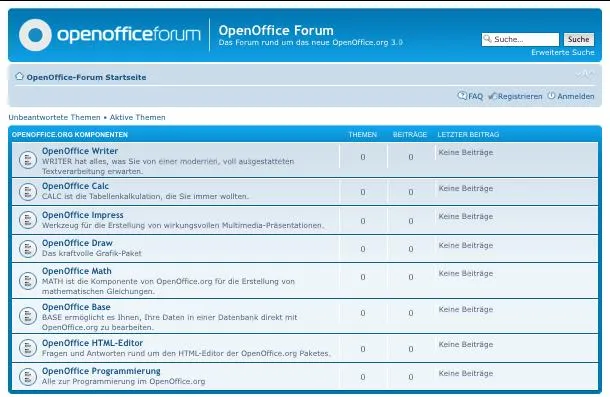The image size is (610, 397).
Task: Click the forum icon for OpenOffice Writer
Action: tap(28, 160)
